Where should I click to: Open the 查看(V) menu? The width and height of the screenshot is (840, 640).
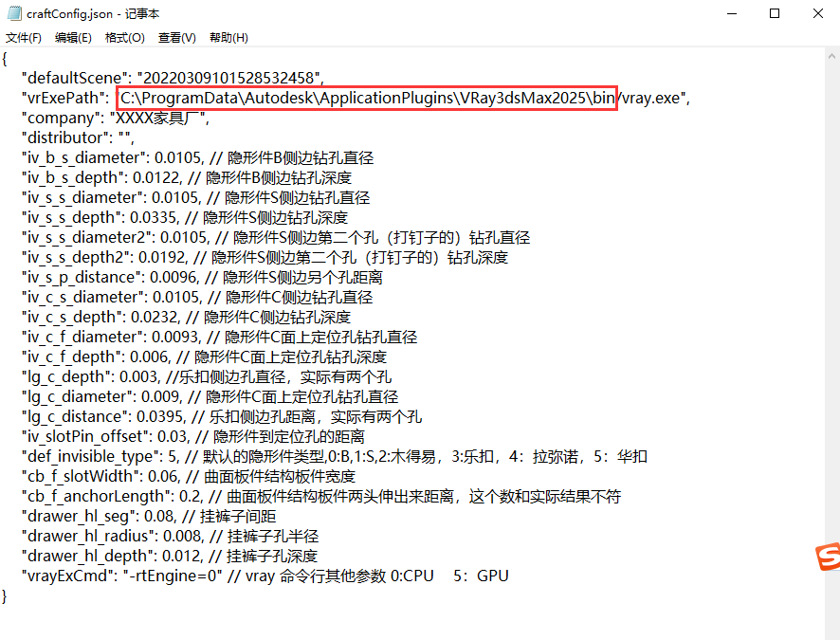click(x=176, y=38)
